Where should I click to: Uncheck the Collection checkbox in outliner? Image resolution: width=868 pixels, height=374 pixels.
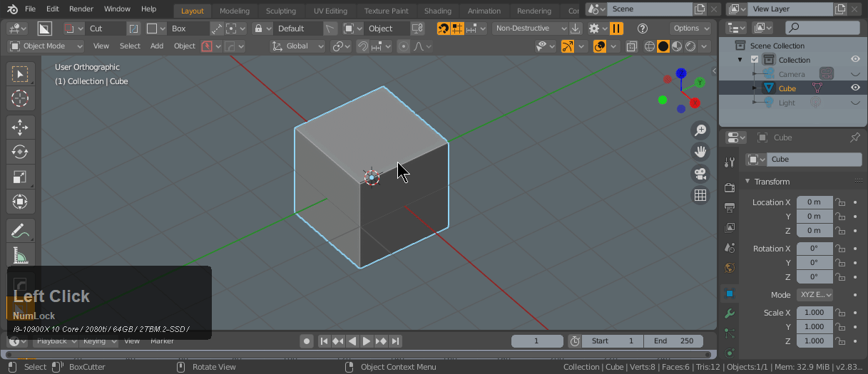tap(755, 60)
